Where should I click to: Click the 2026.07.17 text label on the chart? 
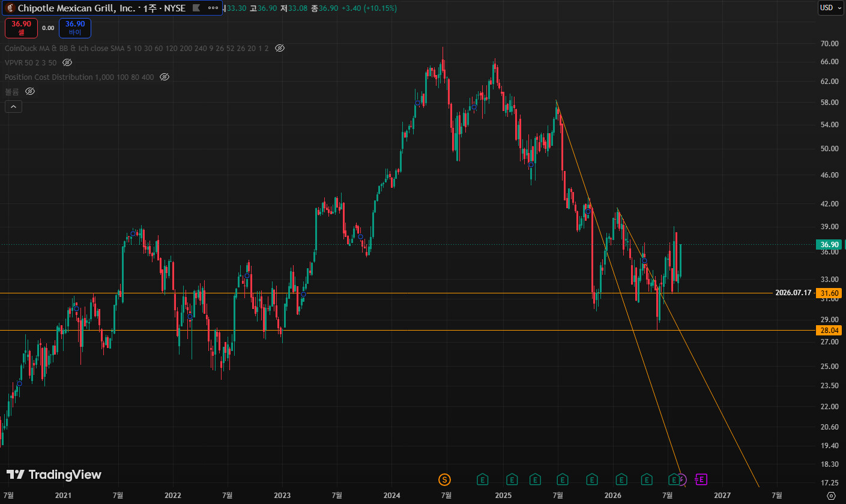[x=793, y=293]
